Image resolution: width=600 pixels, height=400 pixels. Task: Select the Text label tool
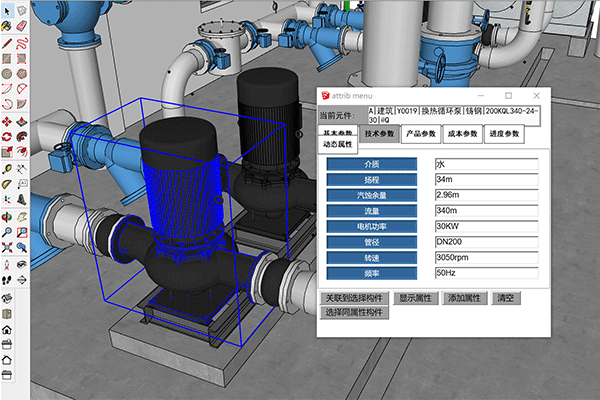pyautogui.click(x=22, y=184)
